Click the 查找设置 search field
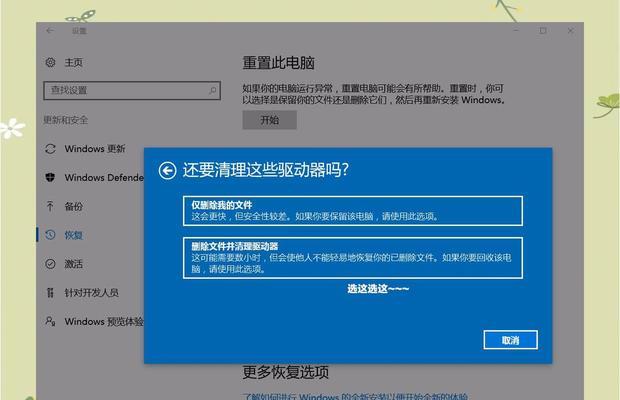Image resolution: width=620 pixels, height=400 pixels. (132, 91)
